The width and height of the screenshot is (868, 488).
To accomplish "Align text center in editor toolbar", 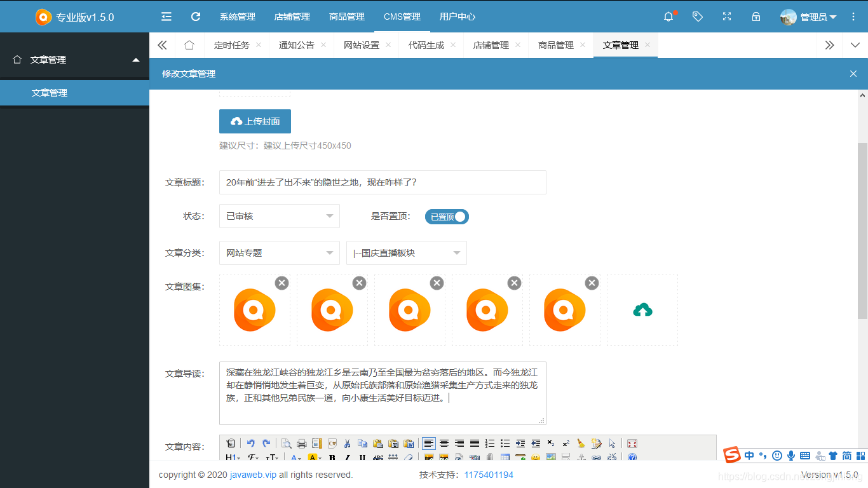I will (x=444, y=444).
